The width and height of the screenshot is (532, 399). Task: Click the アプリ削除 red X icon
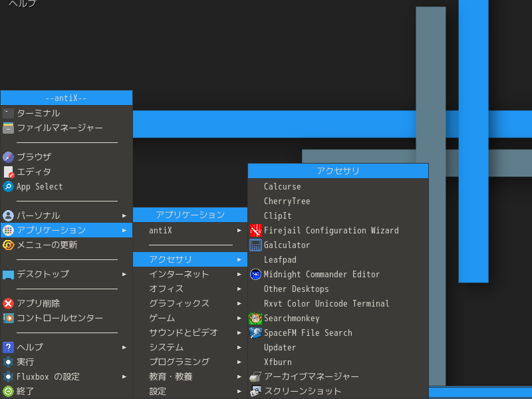(8, 303)
